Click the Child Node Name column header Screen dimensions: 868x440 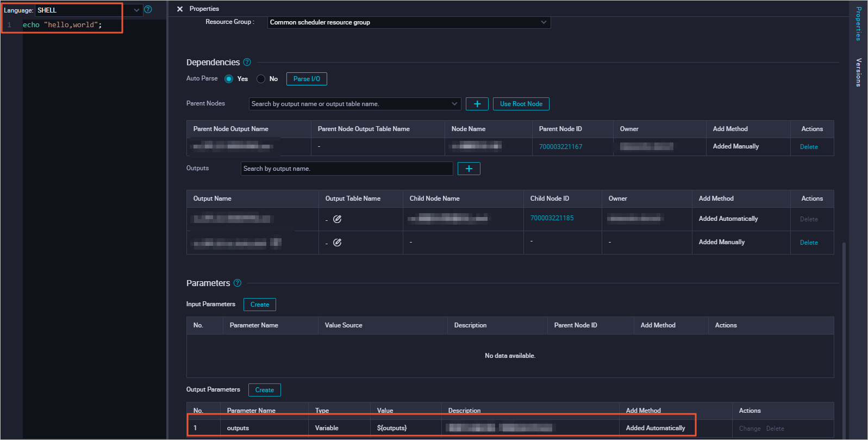pyautogui.click(x=435, y=199)
